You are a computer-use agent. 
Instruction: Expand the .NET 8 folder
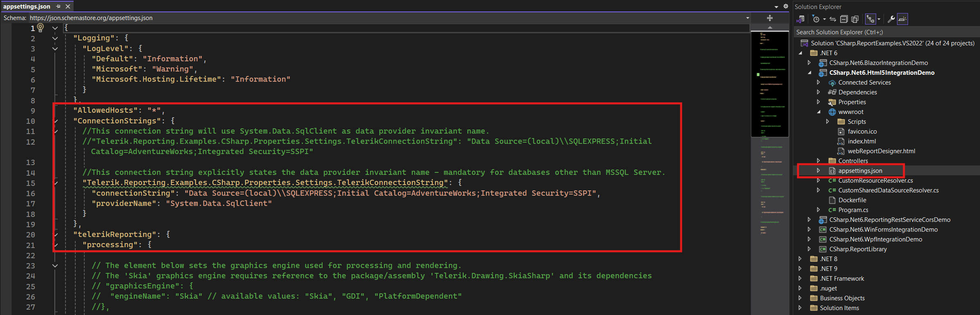(x=800, y=259)
